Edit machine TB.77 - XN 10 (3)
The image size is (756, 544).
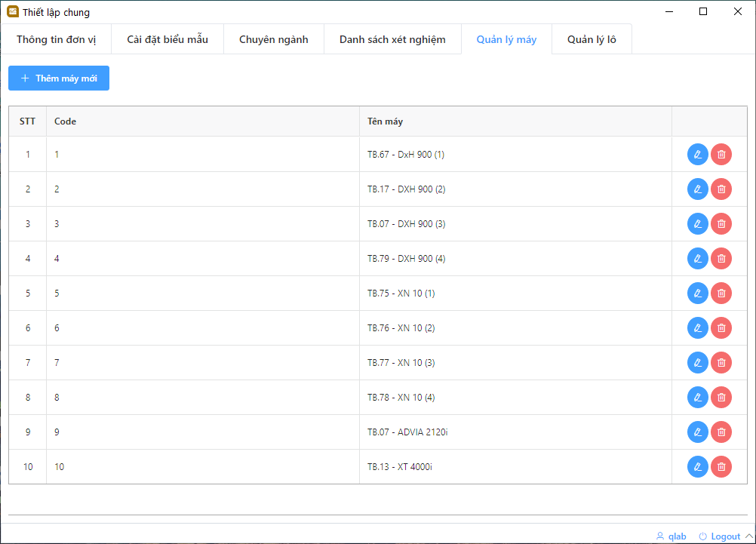[697, 363]
